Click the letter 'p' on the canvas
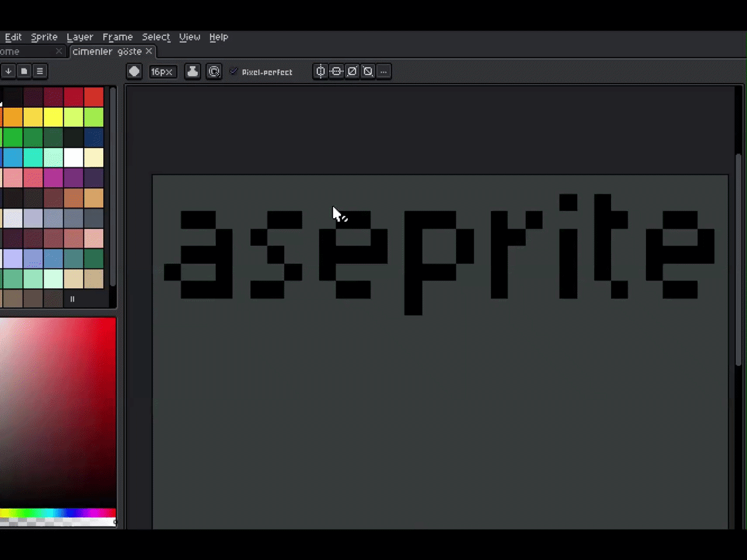Screen dimensions: 747x560 point(439,262)
